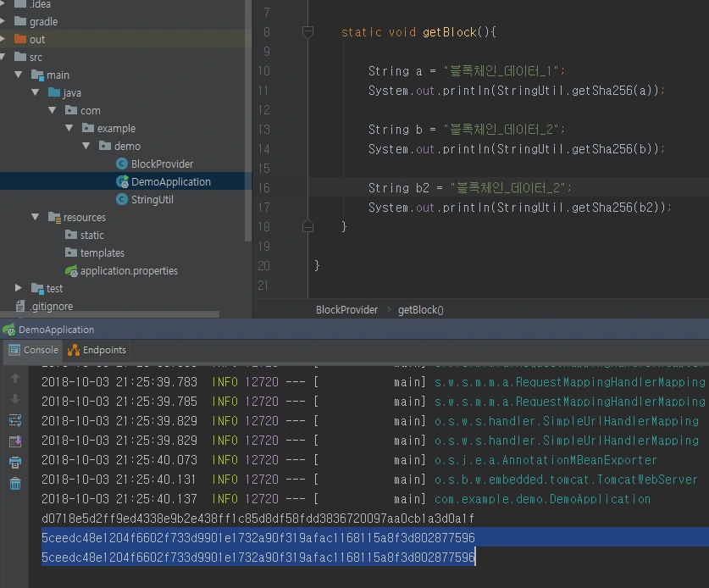Image resolution: width=709 pixels, height=588 pixels.
Task: Toggle scroll to end of console
Action: point(15,441)
